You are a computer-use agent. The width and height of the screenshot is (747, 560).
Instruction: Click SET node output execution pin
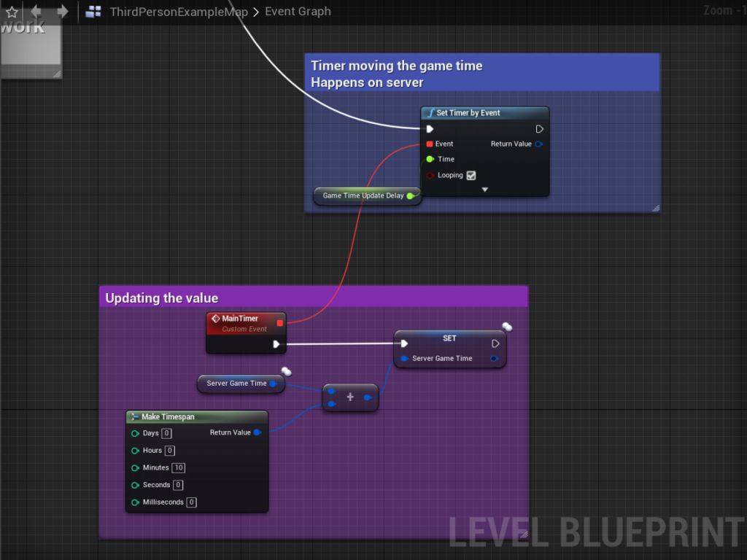495,343
